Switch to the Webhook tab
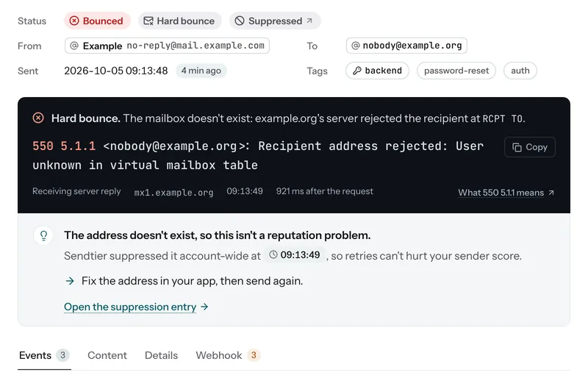The image size is (588, 378). click(228, 355)
